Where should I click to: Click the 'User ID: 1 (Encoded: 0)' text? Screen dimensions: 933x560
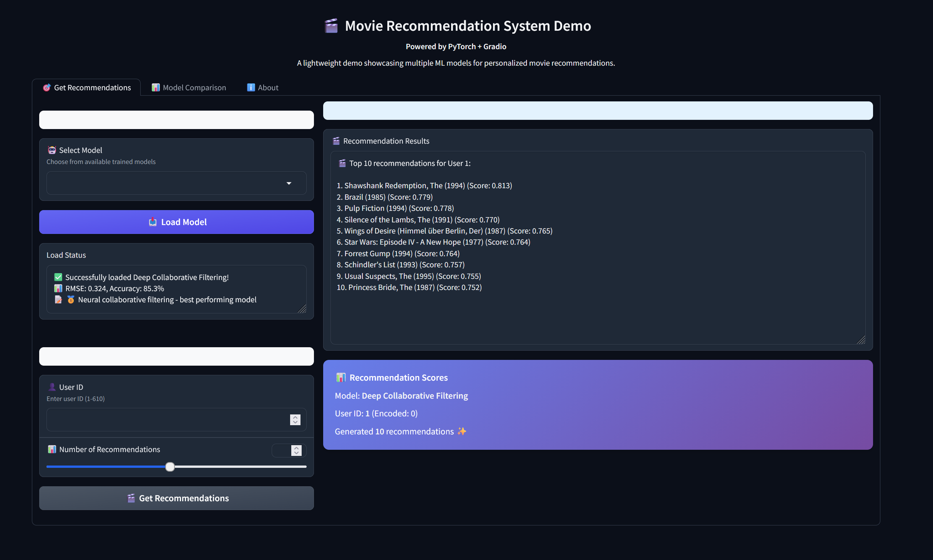coord(376,413)
